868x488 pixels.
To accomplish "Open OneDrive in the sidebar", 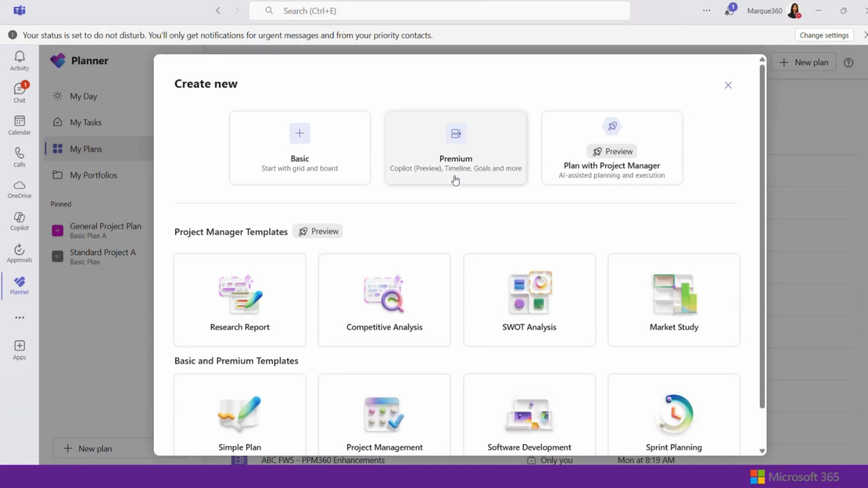I will click(x=19, y=190).
